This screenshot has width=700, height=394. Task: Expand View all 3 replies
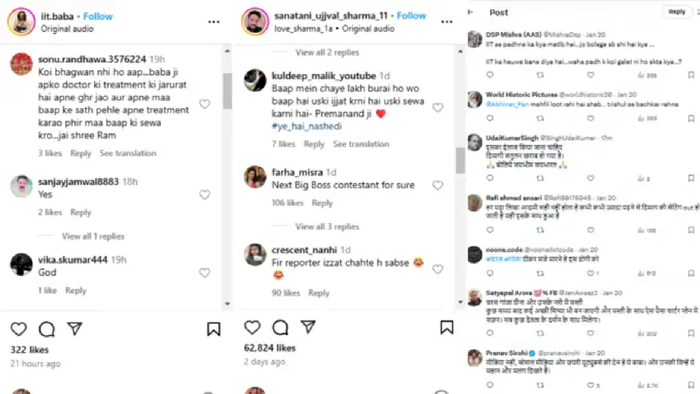tap(327, 227)
